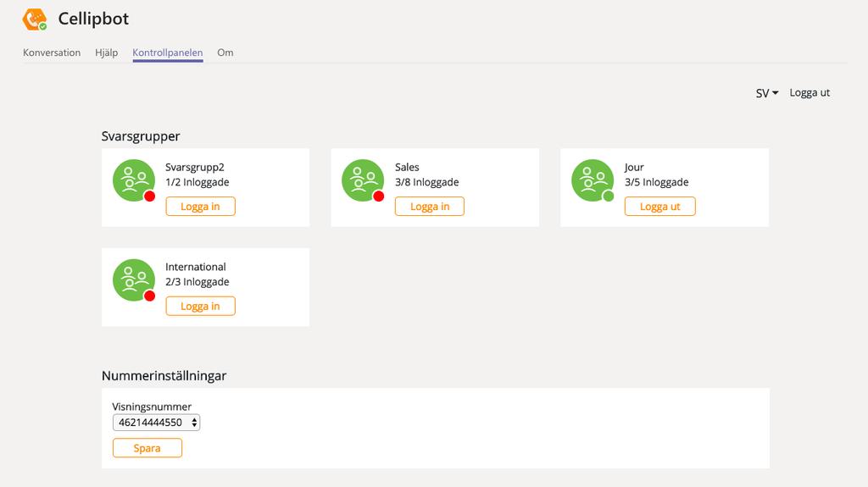Click the Svarsgrupper heading
868x487 pixels.
141,136
